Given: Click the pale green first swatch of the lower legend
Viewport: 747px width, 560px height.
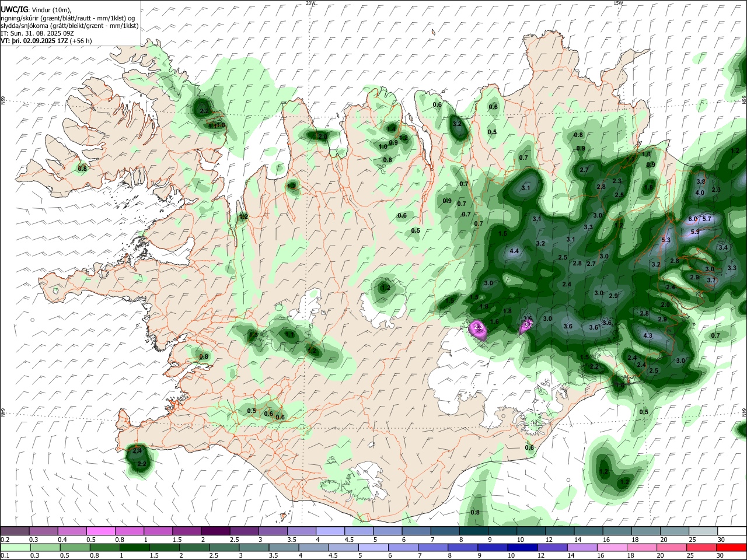Looking at the screenshot, I should click(15, 547).
